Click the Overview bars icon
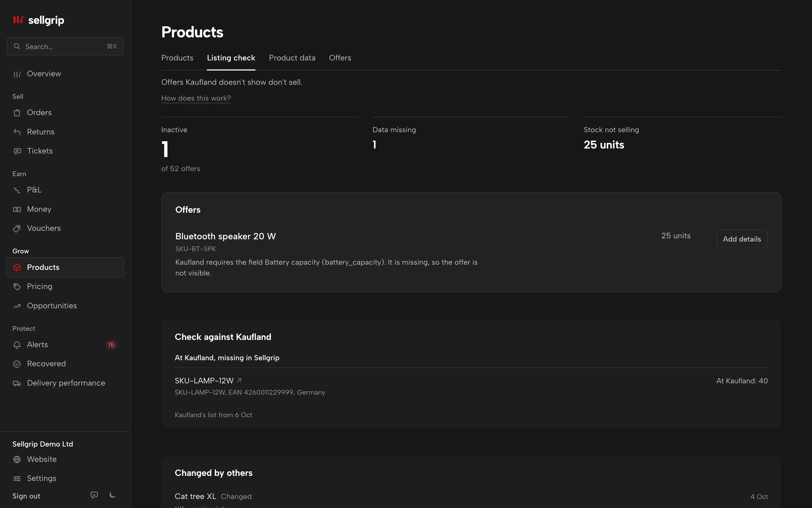This screenshot has width=812, height=508. coord(17,74)
